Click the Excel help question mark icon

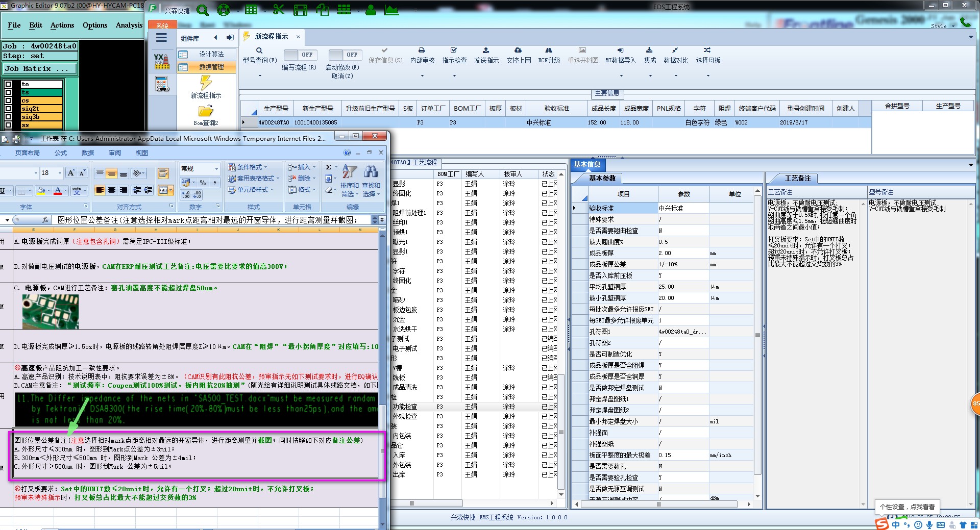point(347,153)
